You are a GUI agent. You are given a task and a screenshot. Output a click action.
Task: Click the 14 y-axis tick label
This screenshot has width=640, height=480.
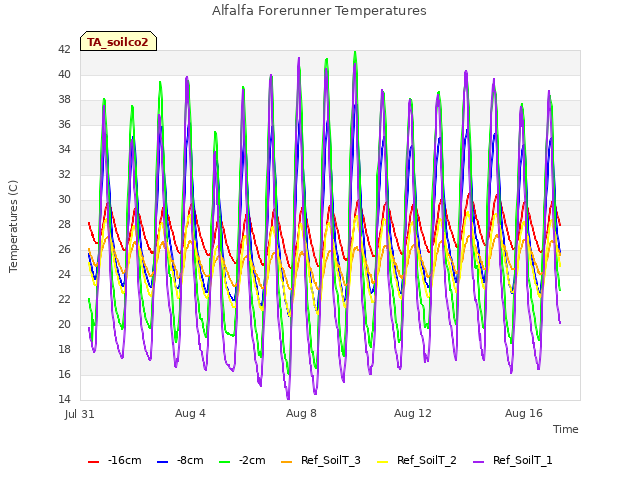64,399
